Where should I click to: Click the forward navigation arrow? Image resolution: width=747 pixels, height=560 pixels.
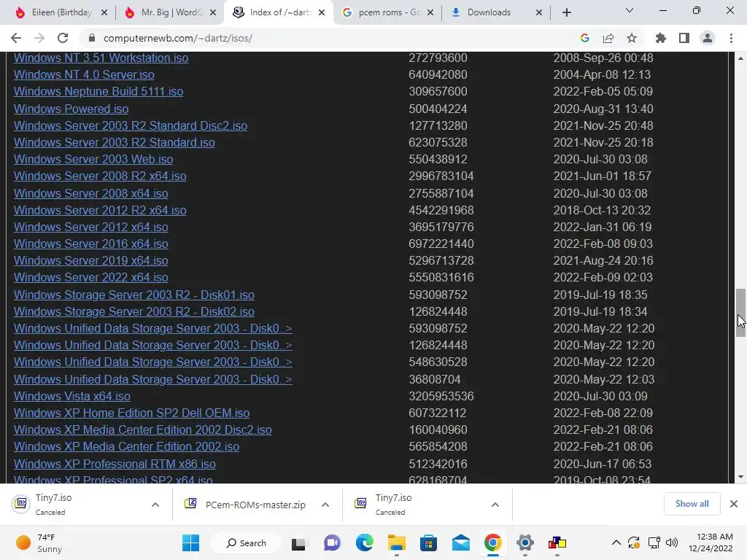pyautogui.click(x=39, y=38)
